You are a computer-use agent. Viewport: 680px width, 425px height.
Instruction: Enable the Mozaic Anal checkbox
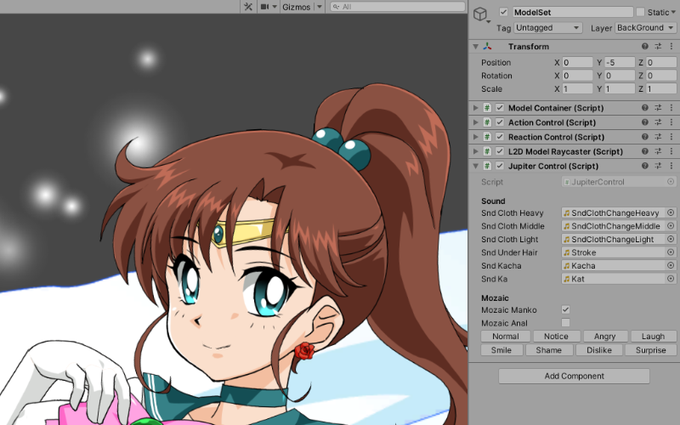click(x=566, y=323)
